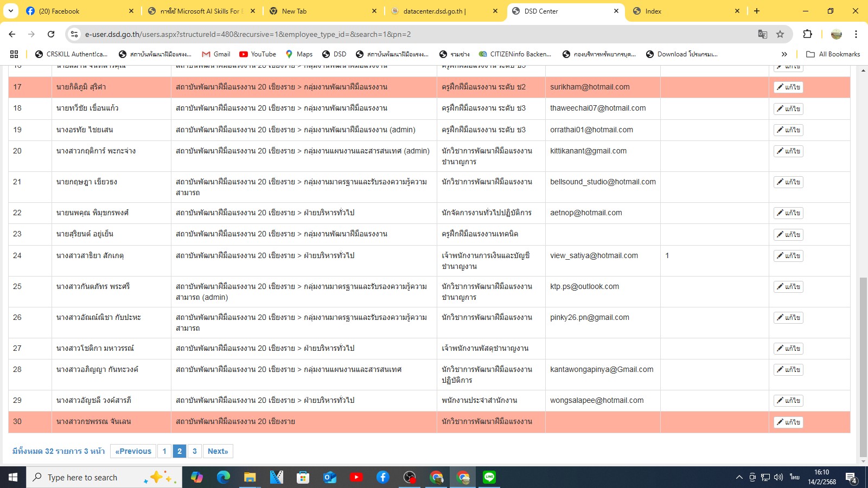
Task: Open File Explorer from the taskbar
Action: point(250,477)
